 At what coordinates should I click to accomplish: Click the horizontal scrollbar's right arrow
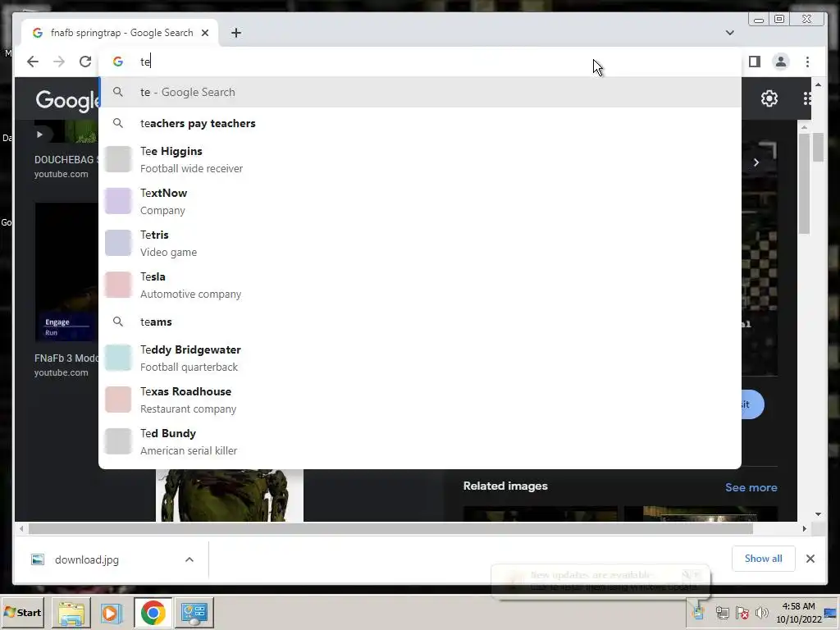click(804, 529)
